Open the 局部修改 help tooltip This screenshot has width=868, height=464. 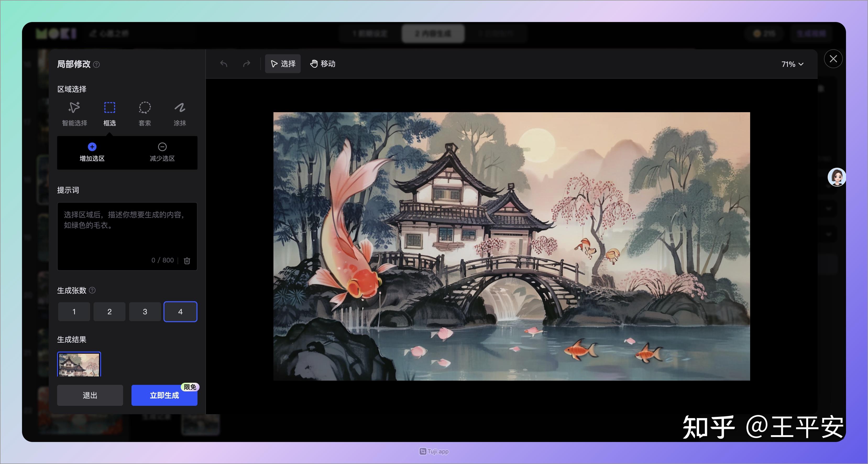tap(97, 65)
